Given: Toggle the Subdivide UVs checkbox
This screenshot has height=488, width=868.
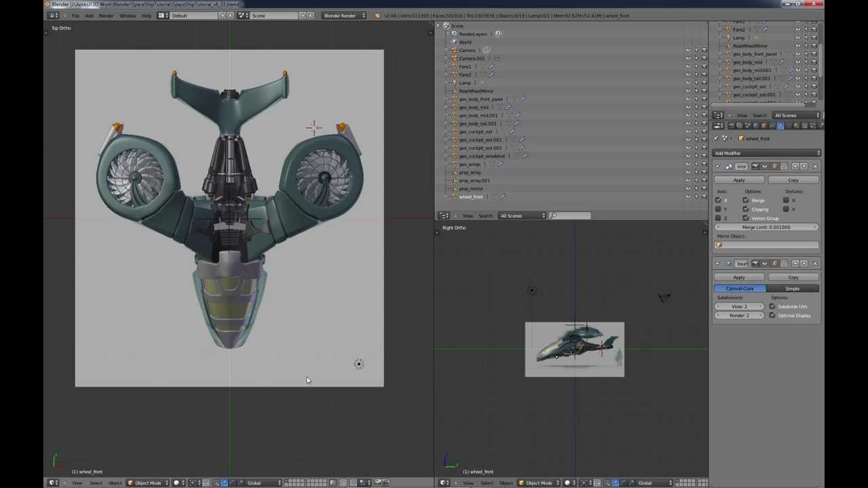Looking at the screenshot, I should click(x=772, y=306).
